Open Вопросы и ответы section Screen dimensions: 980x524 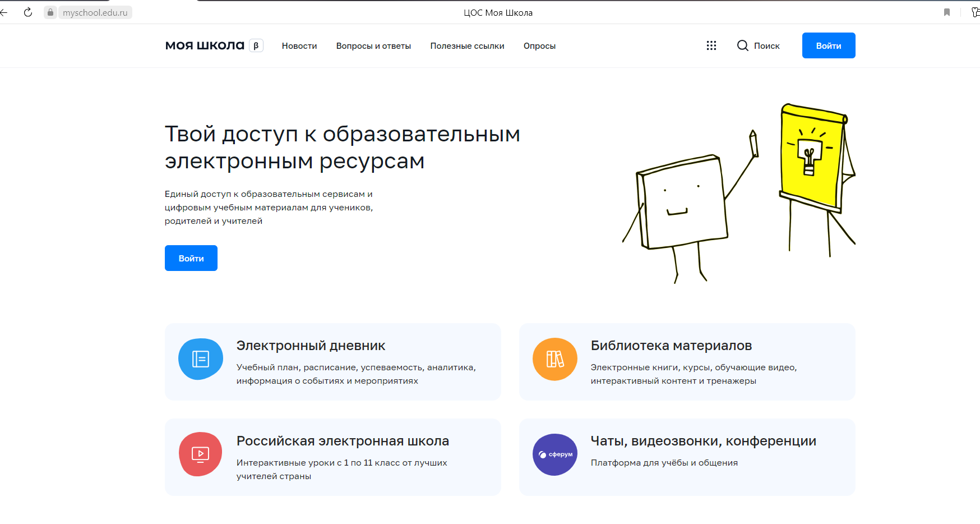tap(373, 46)
